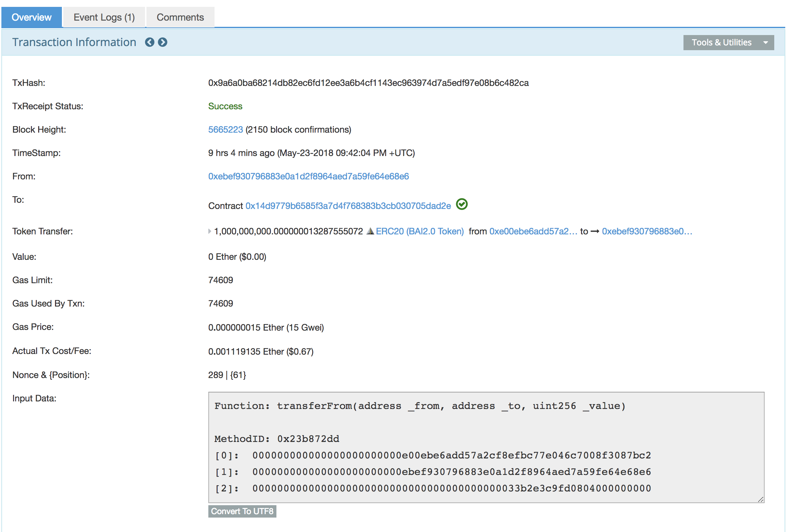The image size is (799, 532).
Task: Click the Tools & Utilities caret arrow
Action: click(x=765, y=43)
